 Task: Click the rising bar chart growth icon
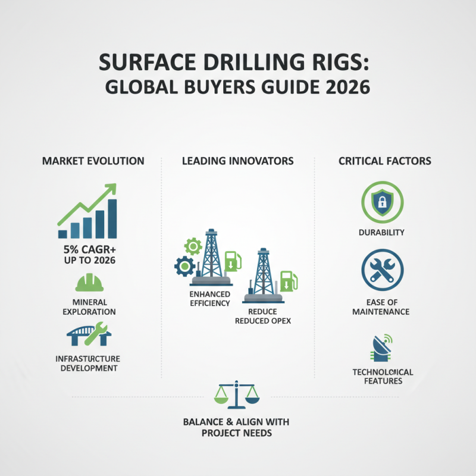87,211
